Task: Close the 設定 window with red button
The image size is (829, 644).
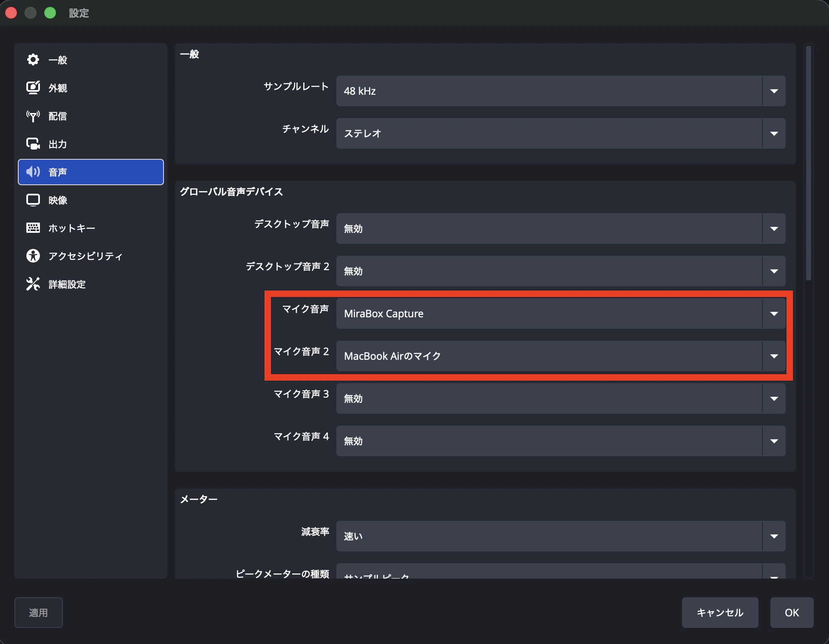Action: pos(11,13)
